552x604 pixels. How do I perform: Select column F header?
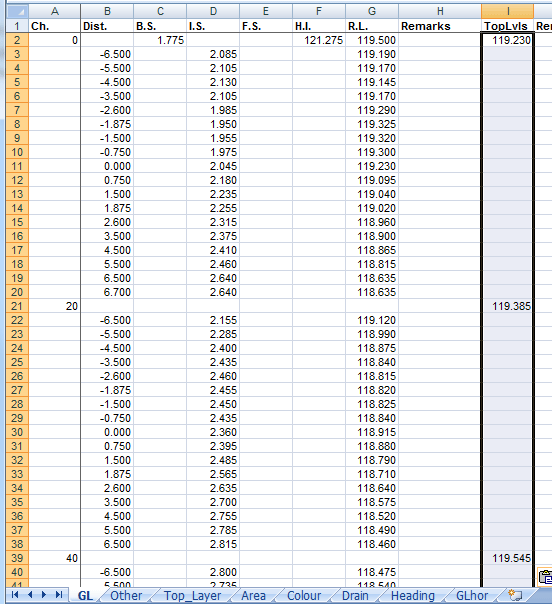coord(319,12)
